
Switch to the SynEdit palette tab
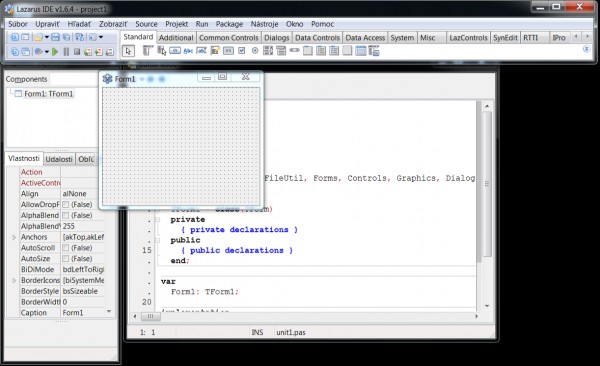505,38
